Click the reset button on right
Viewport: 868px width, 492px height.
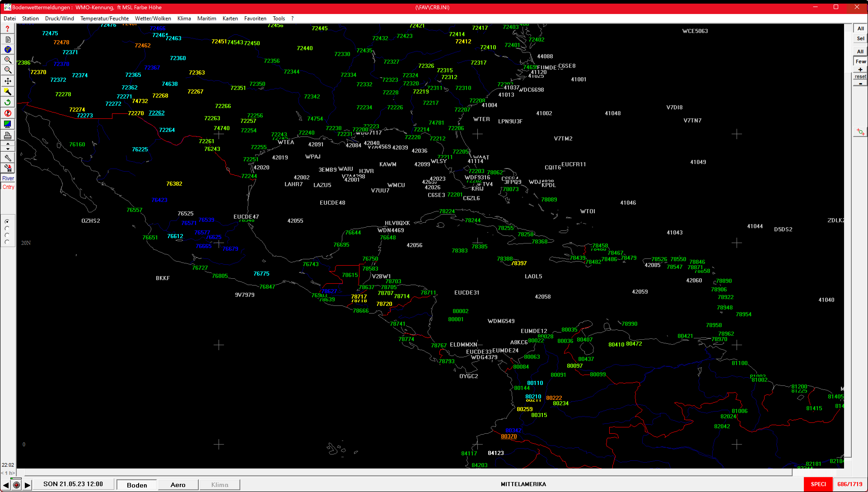click(860, 77)
